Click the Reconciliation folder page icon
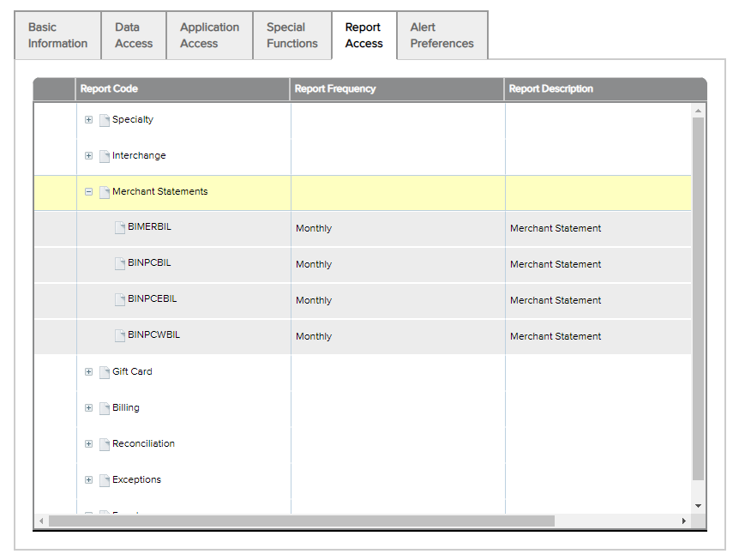 105,444
